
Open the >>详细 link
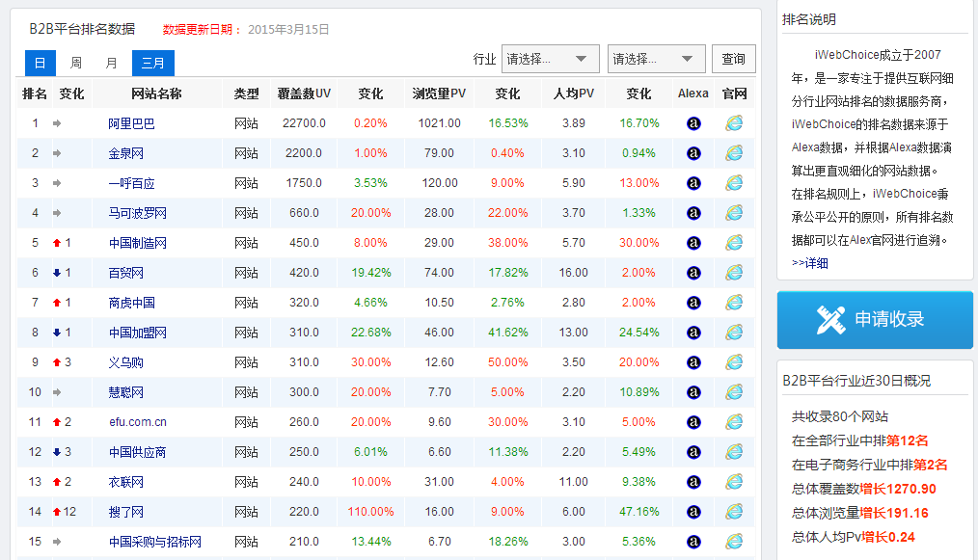click(809, 263)
